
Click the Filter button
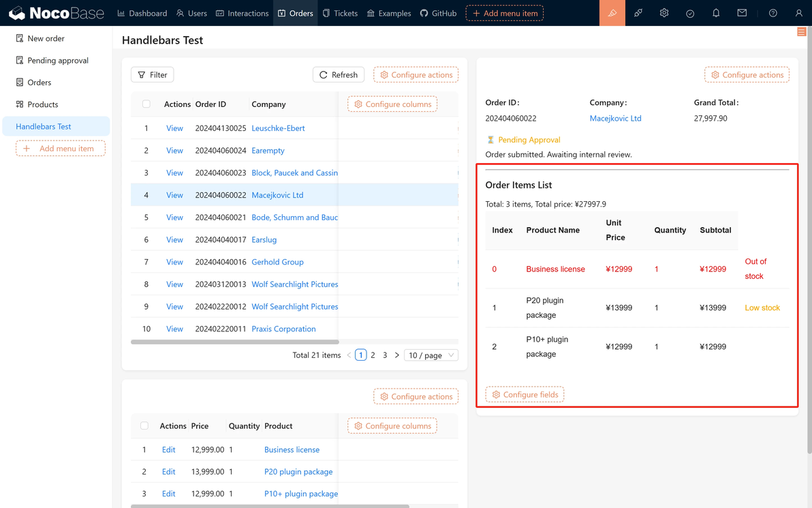click(x=153, y=74)
